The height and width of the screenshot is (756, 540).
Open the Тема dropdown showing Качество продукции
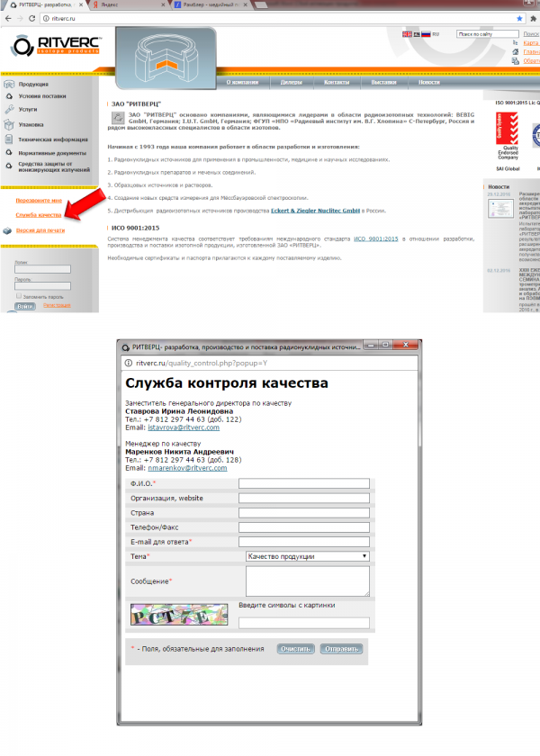coord(308,556)
